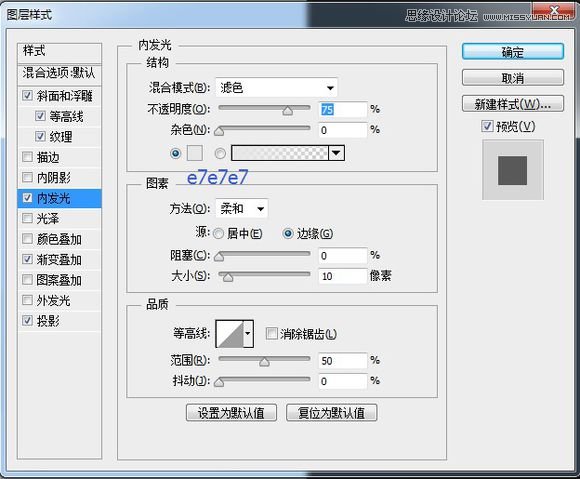Click the 确定 (OK) button
580x479 pixels.
[513, 52]
